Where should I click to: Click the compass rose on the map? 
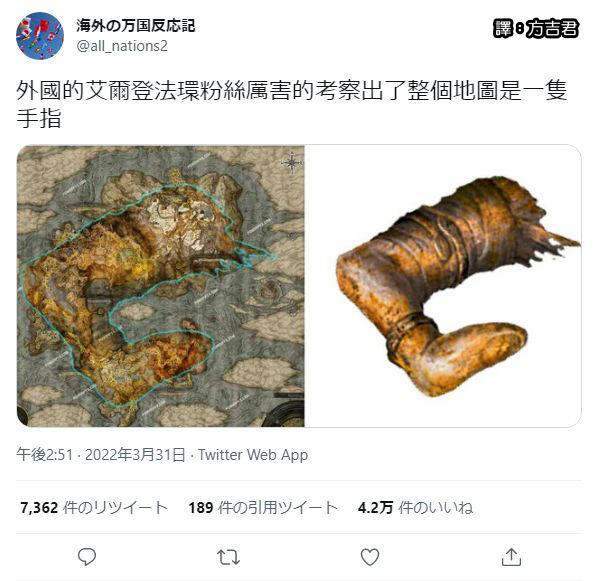pos(291,163)
